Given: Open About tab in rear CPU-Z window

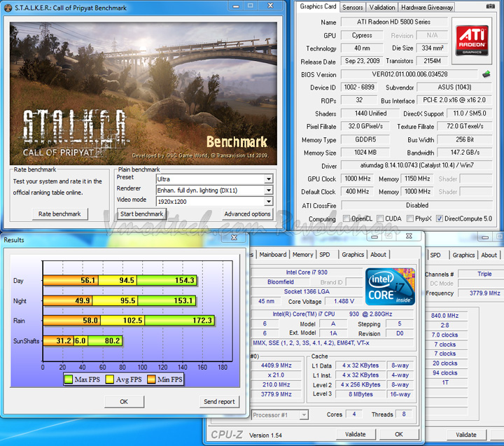Looking at the screenshot, I should click(489, 255).
